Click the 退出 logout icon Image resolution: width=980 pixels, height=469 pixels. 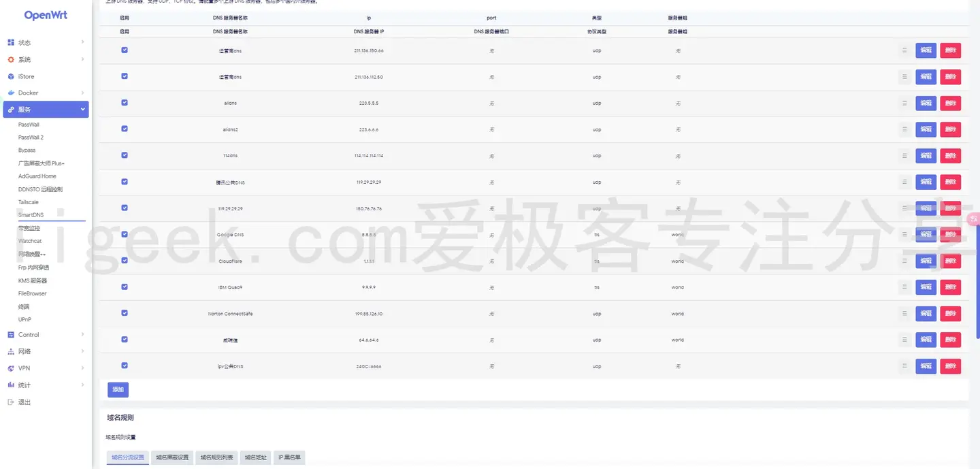click(12, 402)
